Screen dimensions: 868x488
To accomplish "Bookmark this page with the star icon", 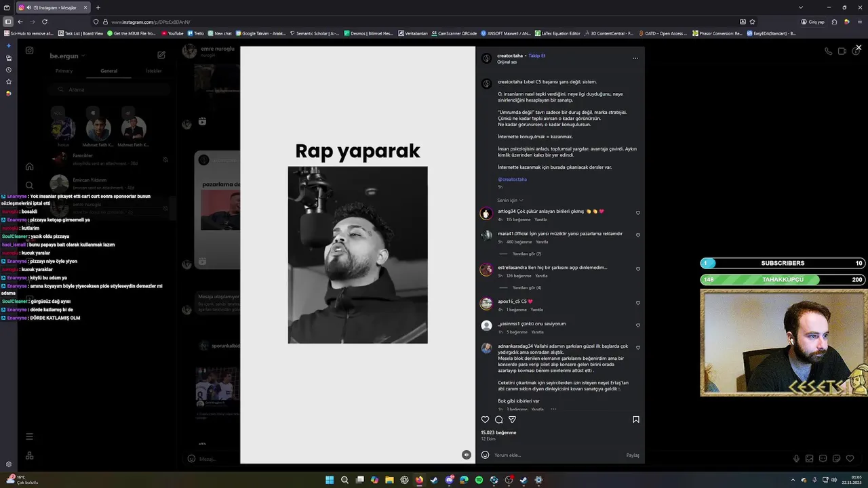I will [x=752, y=22].
